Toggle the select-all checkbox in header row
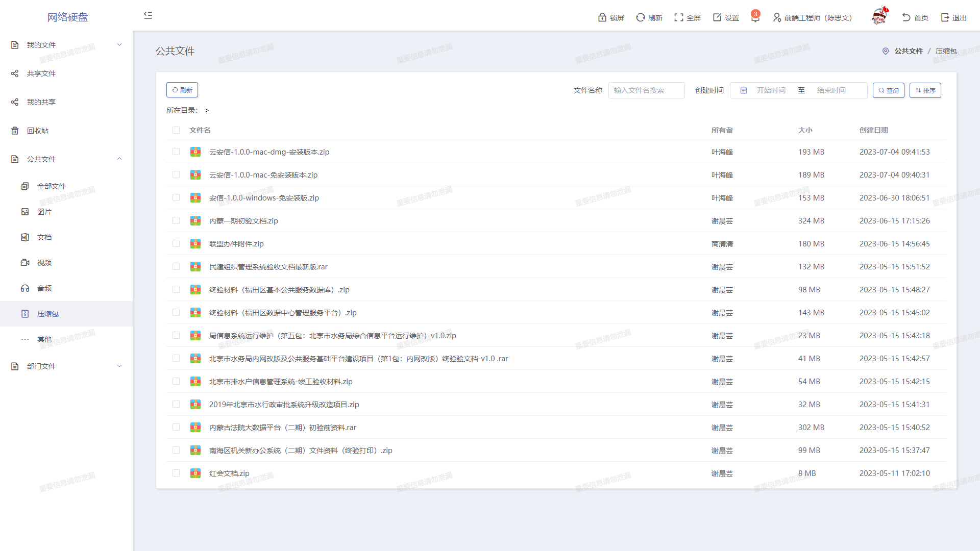The height and width of the screenshot is (551, 980). click(176, 130)
